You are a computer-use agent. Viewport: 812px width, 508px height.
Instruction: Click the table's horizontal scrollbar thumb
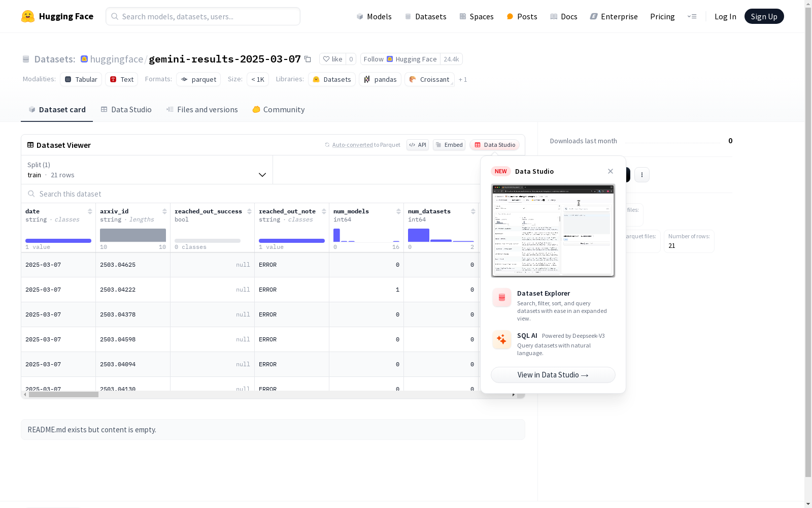click(63, 395)
